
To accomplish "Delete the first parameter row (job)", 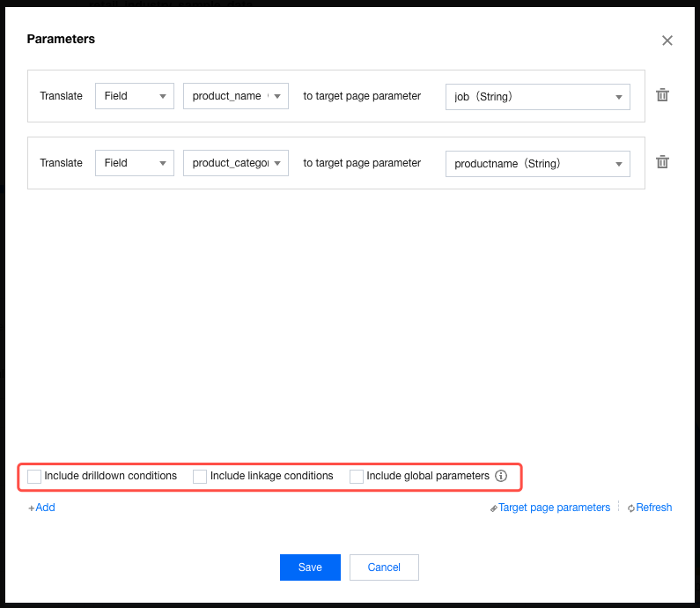I will tap(663, 95).
